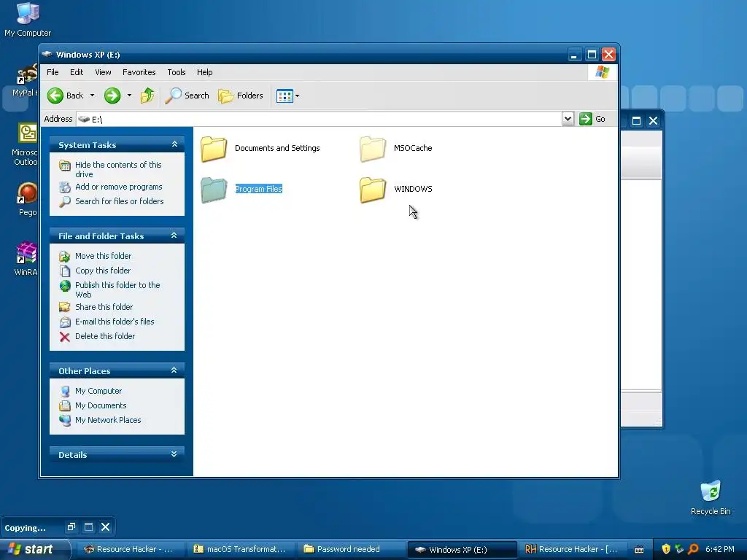
Task: Click the Windows flag logo in menu bar
Action: [602, 72]
